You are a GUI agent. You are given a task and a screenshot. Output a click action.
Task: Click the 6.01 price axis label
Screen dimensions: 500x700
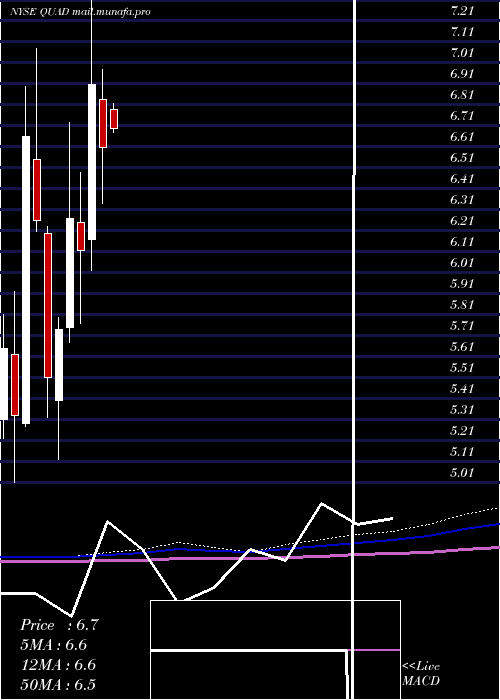click(x=462, y=263)
